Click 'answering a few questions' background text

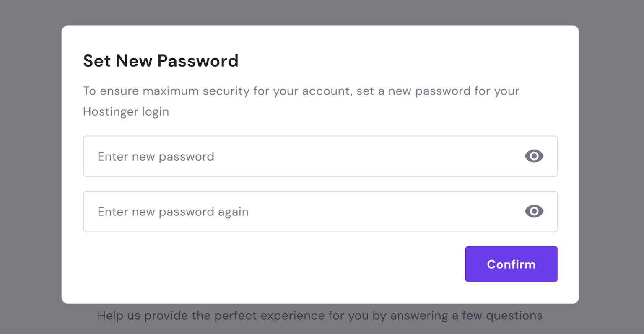point(466,316)
